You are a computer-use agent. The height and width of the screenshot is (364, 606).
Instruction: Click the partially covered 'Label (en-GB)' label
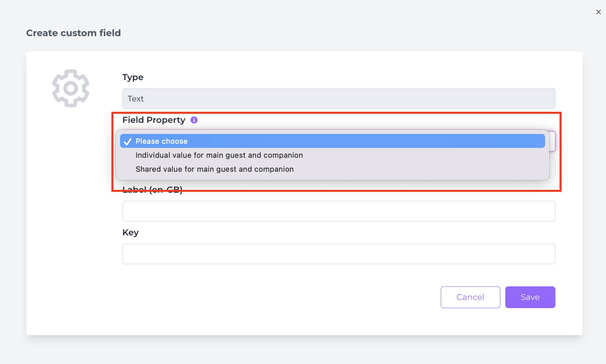pos(153,189)
